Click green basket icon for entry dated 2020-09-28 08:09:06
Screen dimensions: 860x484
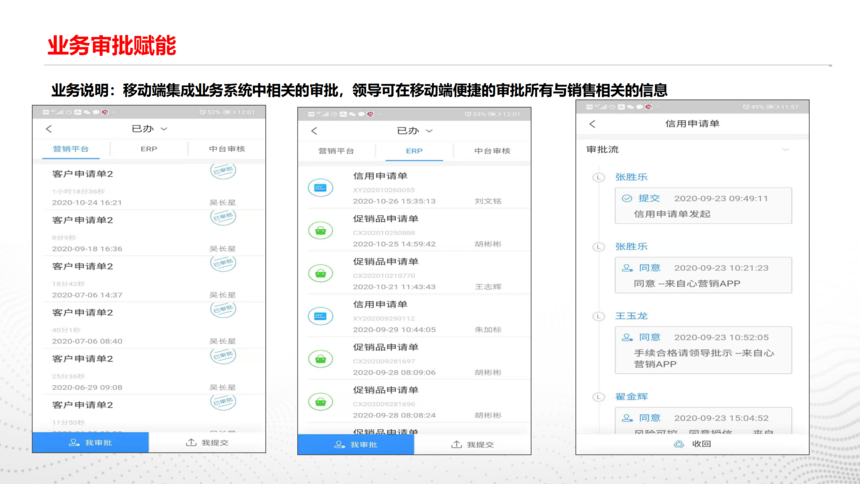pos(320,358)
